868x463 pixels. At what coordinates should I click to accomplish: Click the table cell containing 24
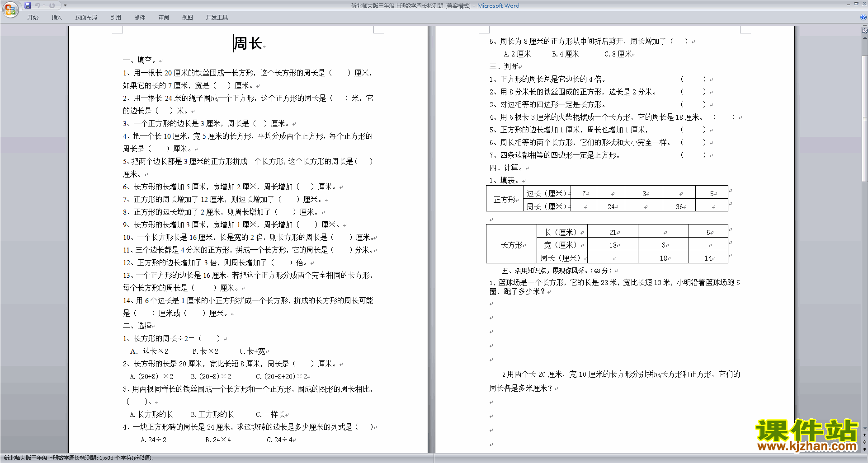611,205
